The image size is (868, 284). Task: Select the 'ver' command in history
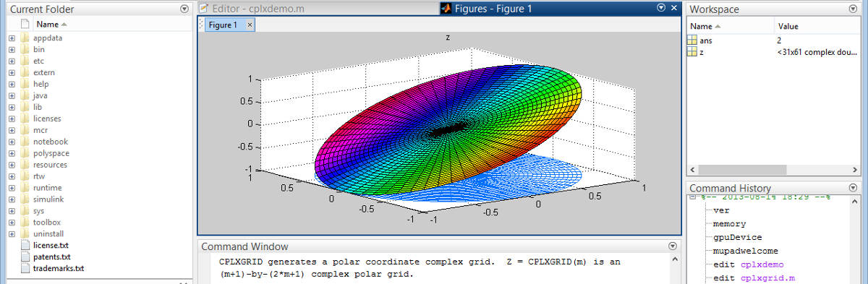click(721, 211)
